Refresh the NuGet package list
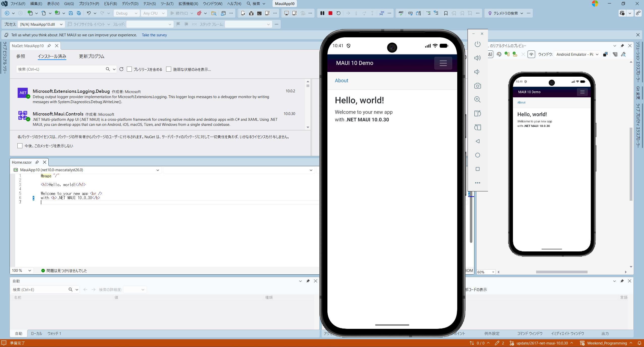The height and width of the screenshot is (347, 644). point(121,69)
